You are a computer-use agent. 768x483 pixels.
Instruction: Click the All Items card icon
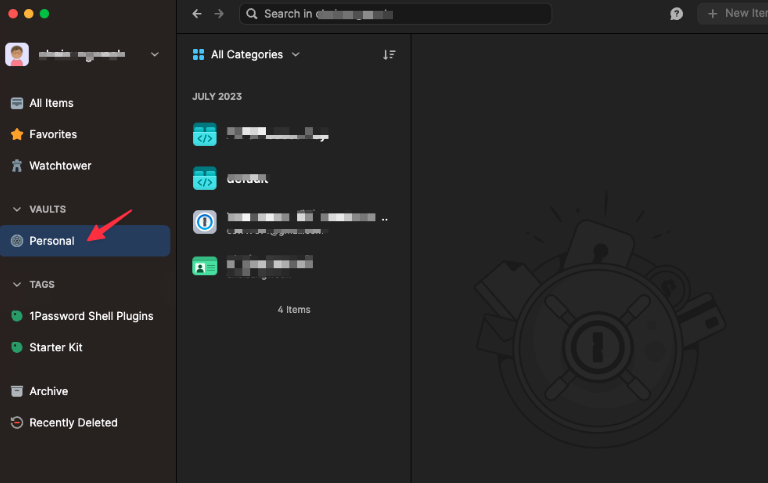tap(17, 103)
